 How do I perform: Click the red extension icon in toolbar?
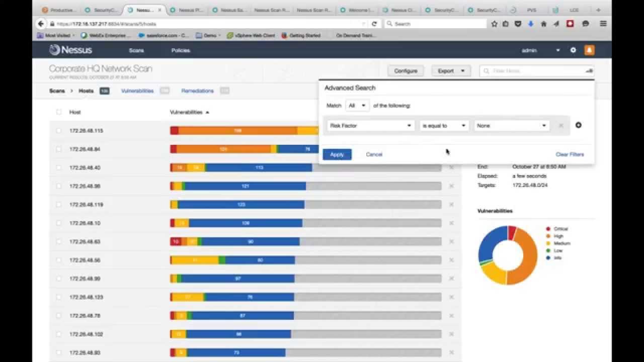click(570, 24)
